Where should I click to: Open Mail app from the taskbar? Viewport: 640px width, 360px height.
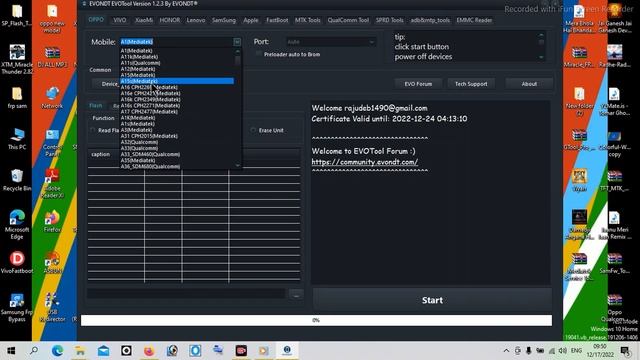click(x=103, y=351)
